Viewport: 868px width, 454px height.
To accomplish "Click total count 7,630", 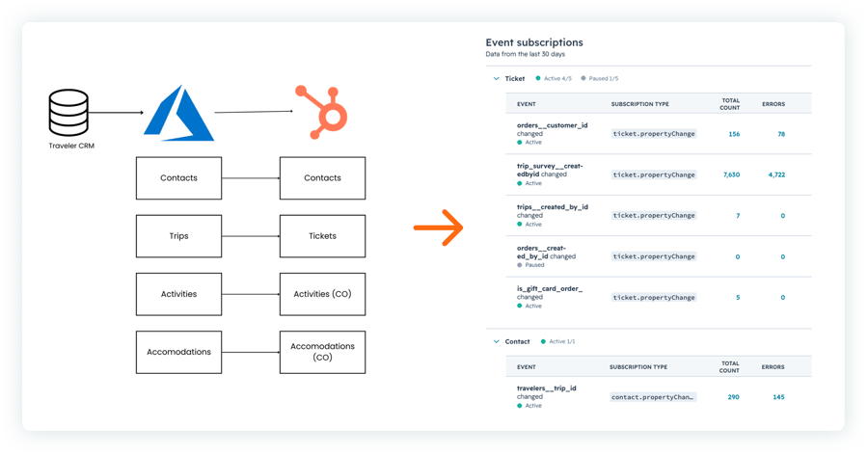I will tap(731, 174).
